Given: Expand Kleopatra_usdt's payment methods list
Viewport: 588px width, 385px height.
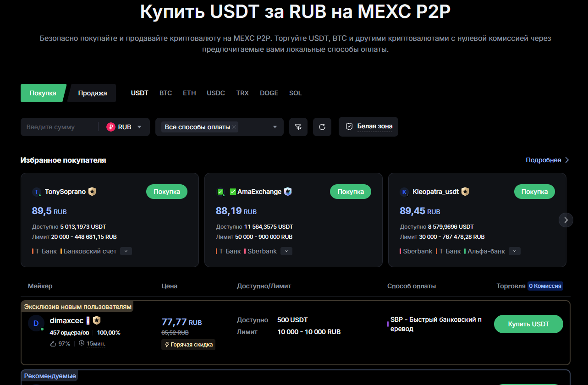Looking at the screenshot, I should pyautogui.click(x=515, y=251).
